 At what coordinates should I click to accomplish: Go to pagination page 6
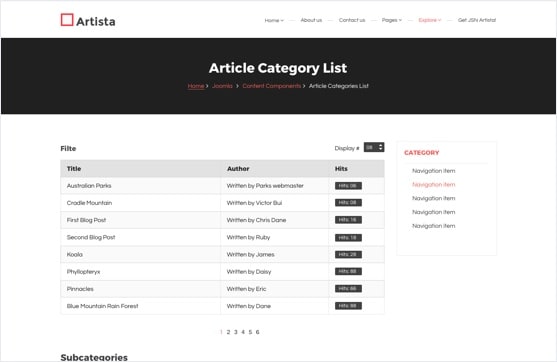click(x=258, y=332)
